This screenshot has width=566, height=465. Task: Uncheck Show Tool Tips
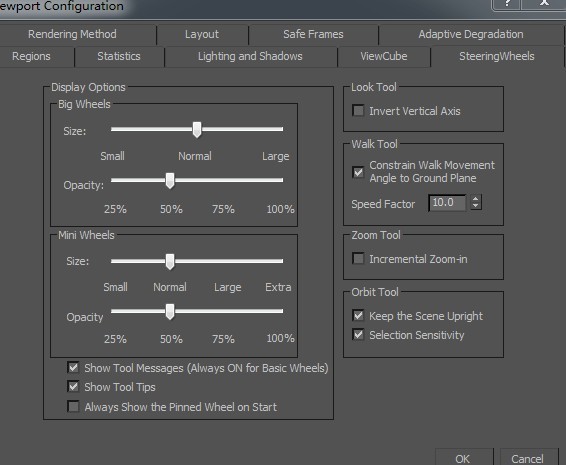click(x=73, y=387)
